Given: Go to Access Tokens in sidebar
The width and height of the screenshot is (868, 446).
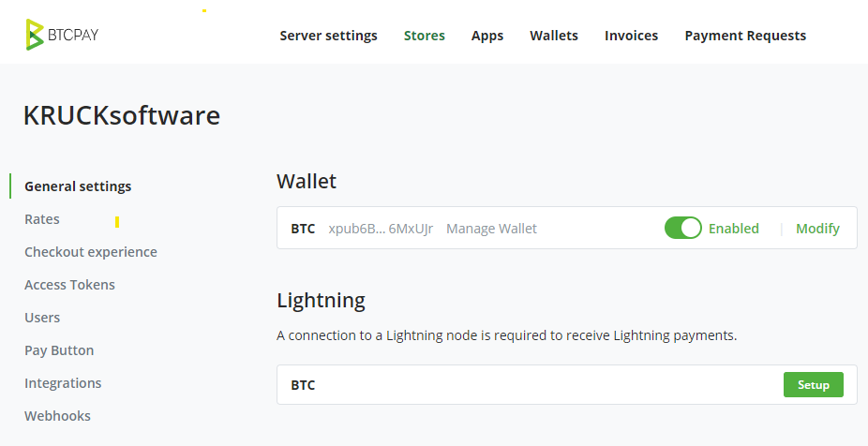Looking at the screenshot, I should (x=69, y=285).
